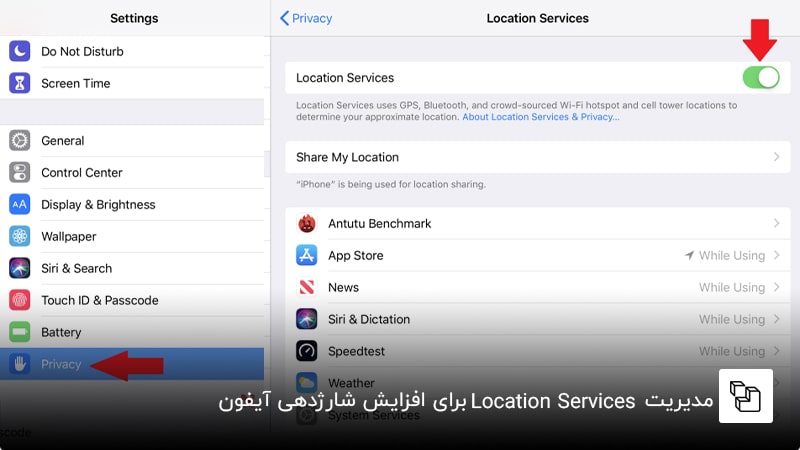Viewport: 800px width, 450px height.
Task: Expand Share My Location chevron
Action: [777, 157]
